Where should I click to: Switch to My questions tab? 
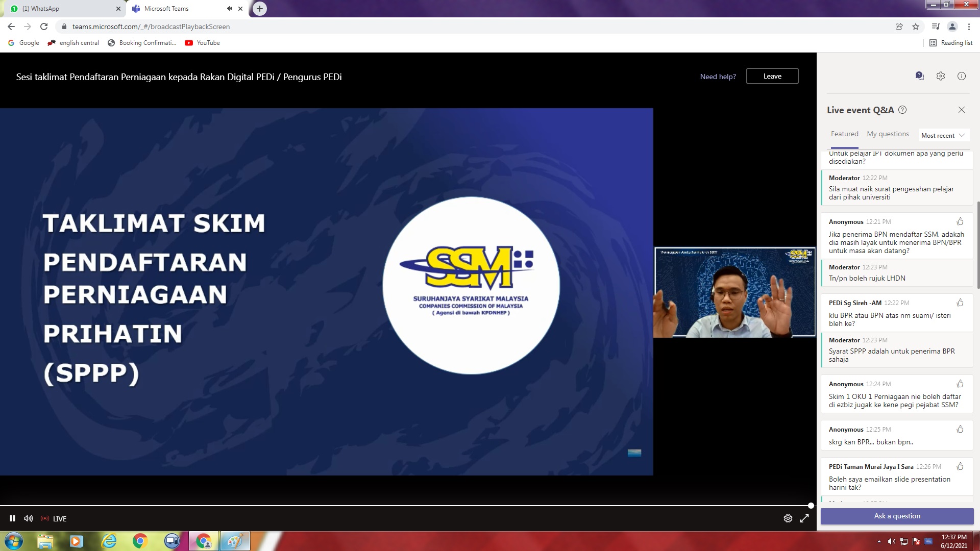[x=888, y=134]
